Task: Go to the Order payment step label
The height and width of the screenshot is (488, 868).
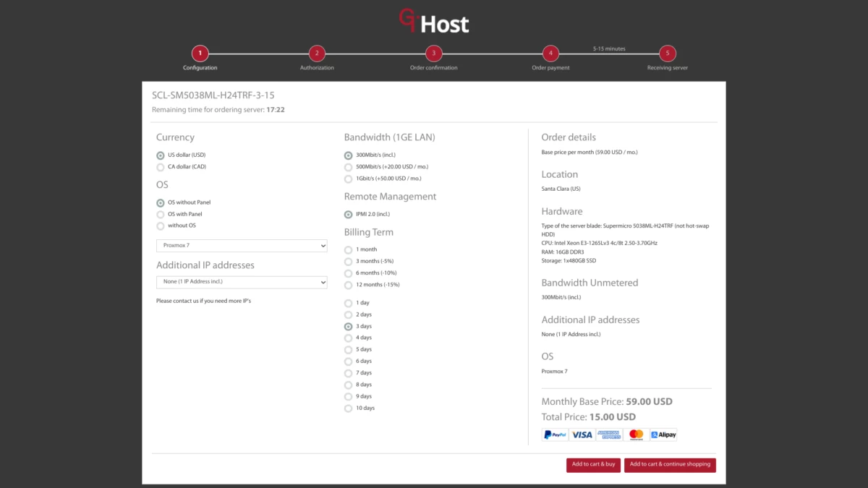Action: 550,67
